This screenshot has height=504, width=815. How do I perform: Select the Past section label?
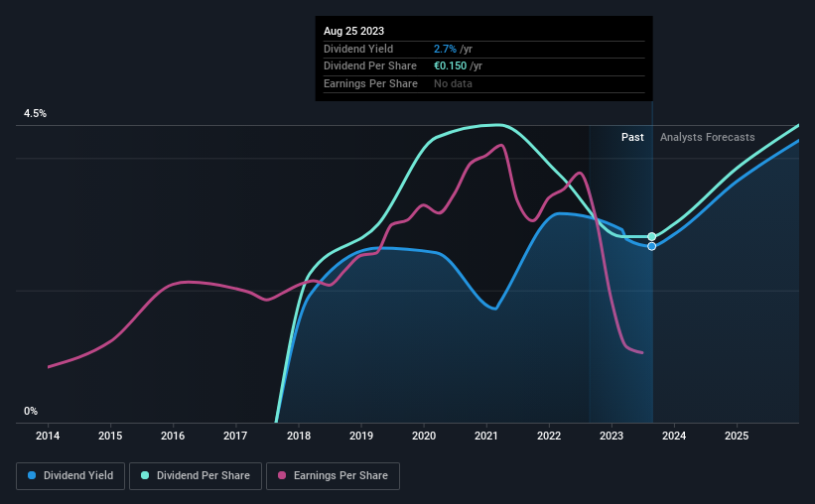(632, 137)
